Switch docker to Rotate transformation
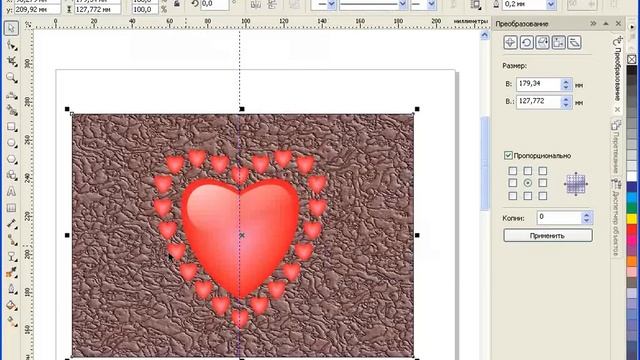The image size is (640, 360). tap(527, 42)
